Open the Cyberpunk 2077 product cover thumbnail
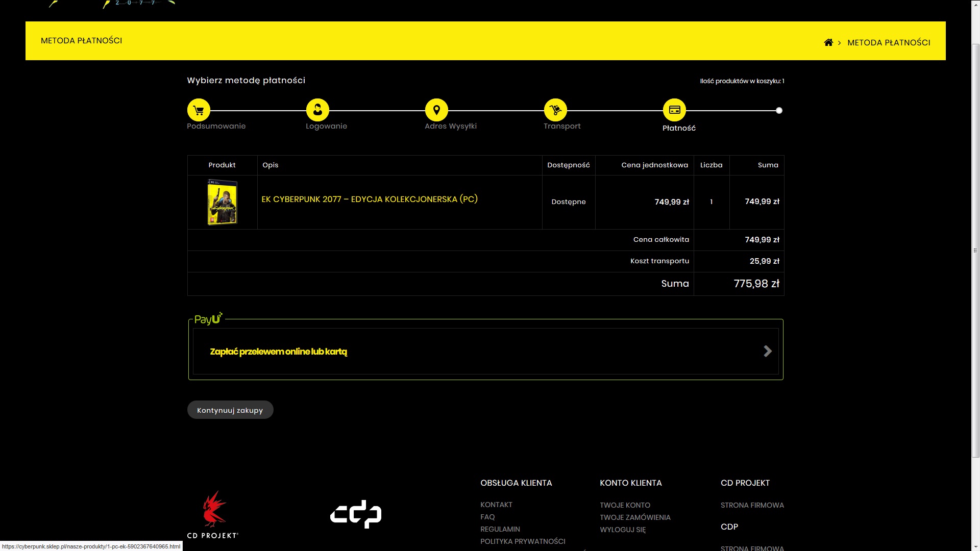 [x=222, y=202]
